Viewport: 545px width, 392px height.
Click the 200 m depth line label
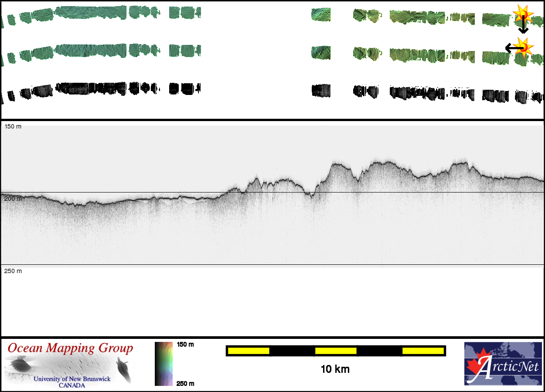coord(13,199)
